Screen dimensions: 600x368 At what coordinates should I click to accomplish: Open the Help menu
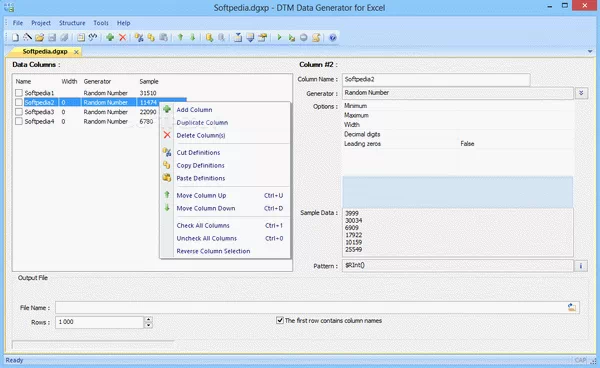pos(124,23)
